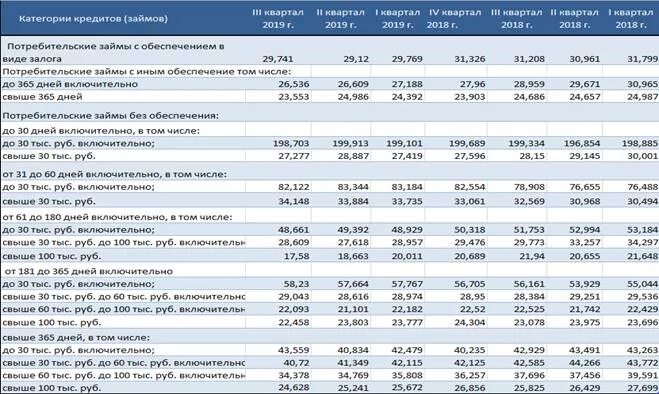
Task: Click cell value 30,001
Action: [643, 156]
